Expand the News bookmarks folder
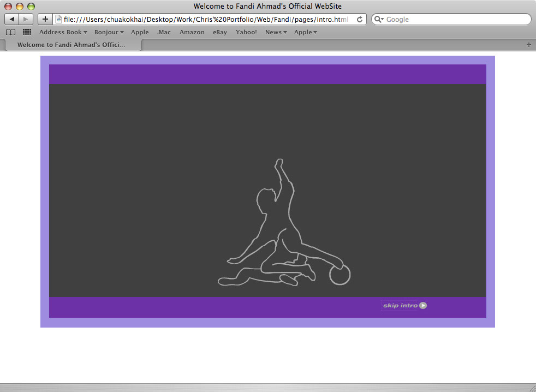 (x=276, y=32)
